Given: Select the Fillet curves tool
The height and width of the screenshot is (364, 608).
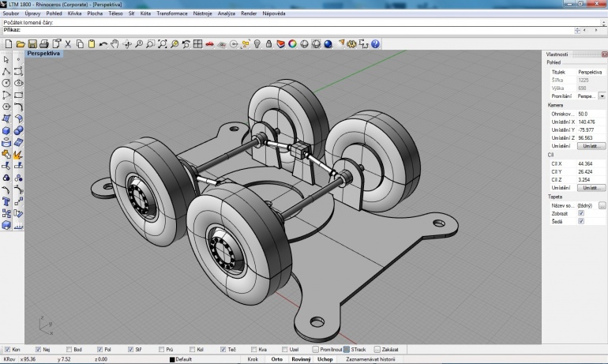Looking at the screenshot, I should tap(18, 107).
